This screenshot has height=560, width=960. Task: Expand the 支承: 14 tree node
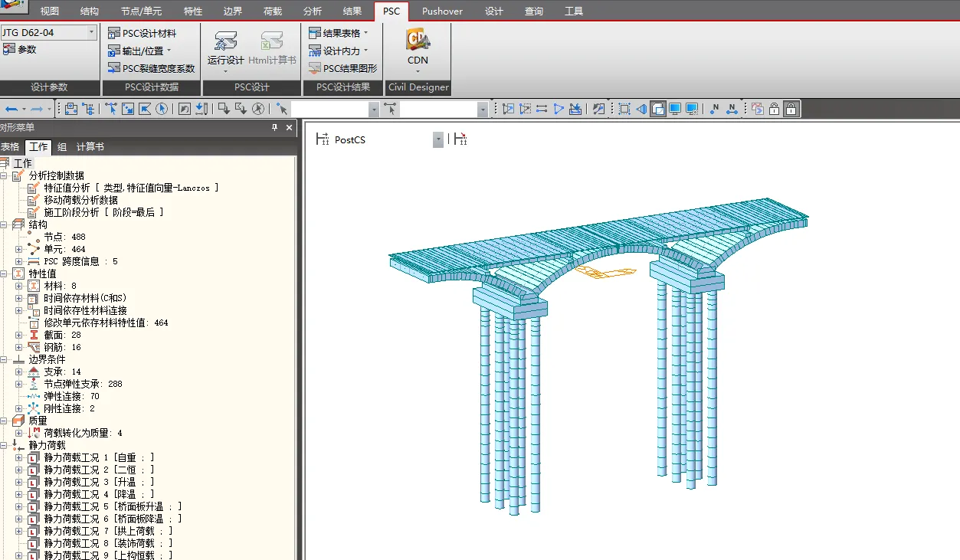tap(19, 372)
